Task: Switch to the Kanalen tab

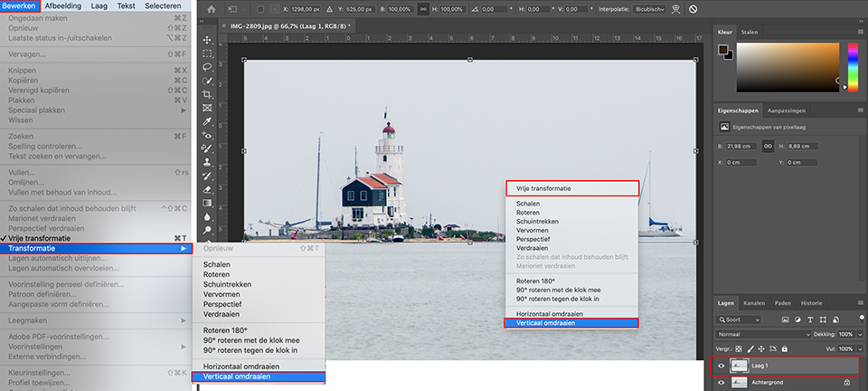Action: click(x=754, y=303)
